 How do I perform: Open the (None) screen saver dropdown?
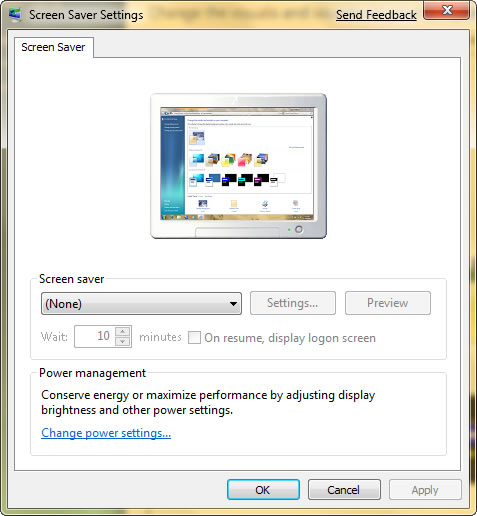[x=141, y=304]
